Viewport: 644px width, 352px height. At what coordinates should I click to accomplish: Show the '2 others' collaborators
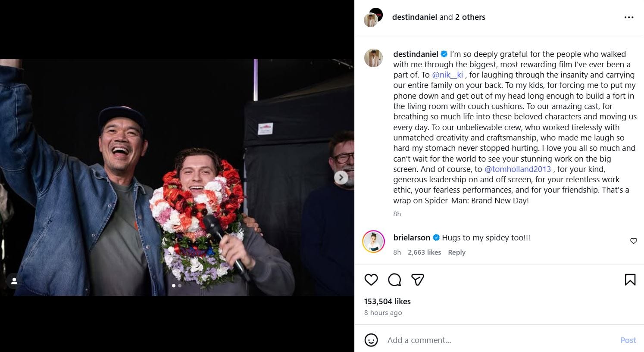click(470, 17)
